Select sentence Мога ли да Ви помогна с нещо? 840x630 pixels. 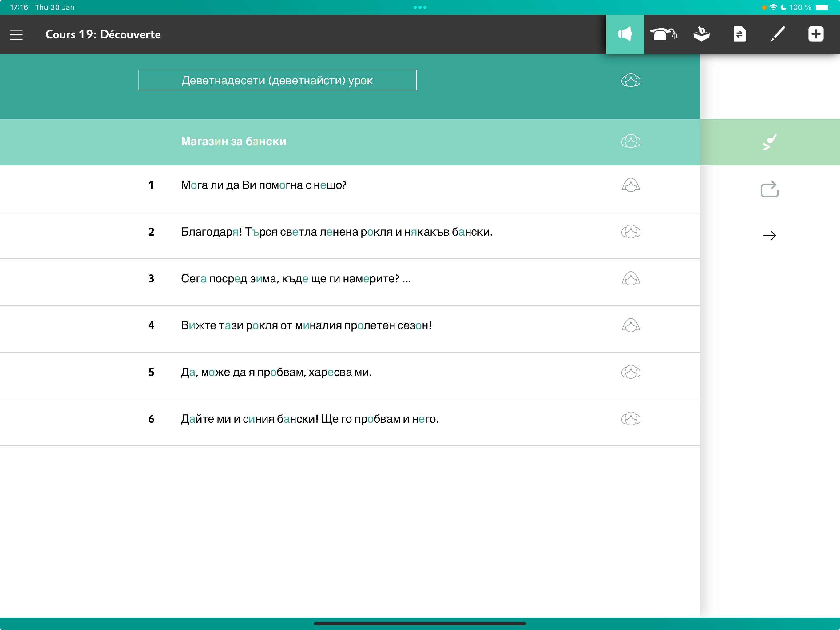point(263,185)
